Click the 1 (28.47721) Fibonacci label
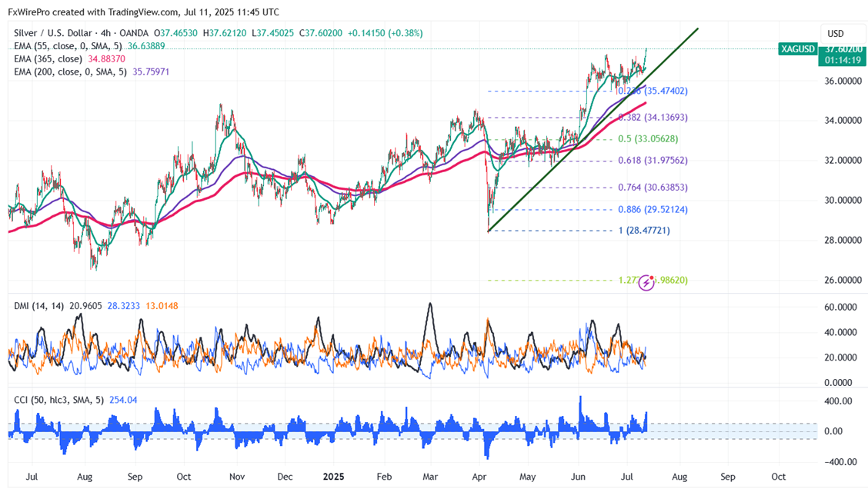 point(644,231)
